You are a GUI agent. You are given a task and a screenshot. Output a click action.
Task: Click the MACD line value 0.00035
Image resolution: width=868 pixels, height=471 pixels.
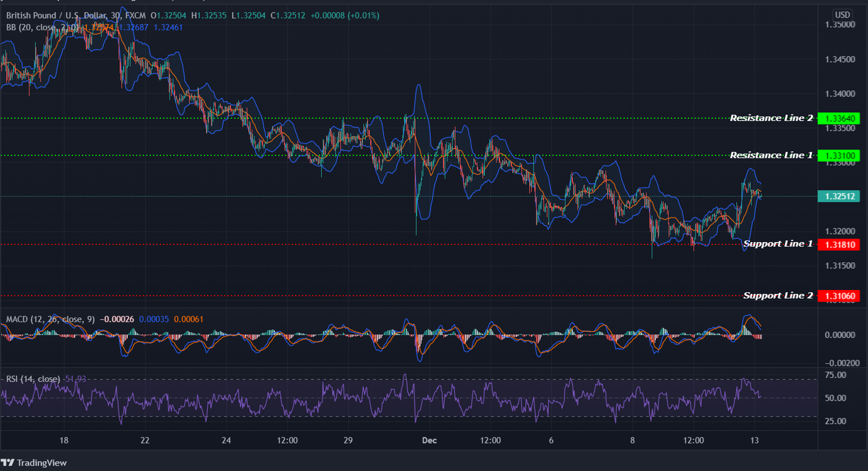point(154,319)
